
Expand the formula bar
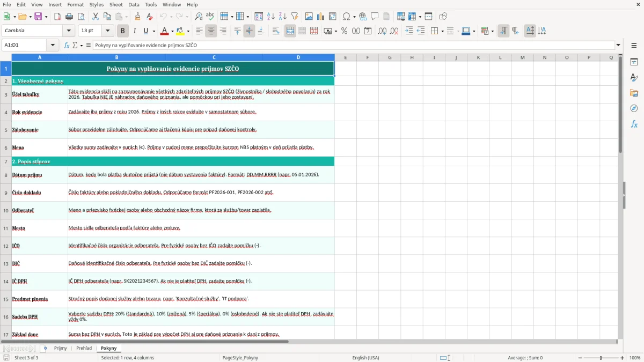tap(618, 46)
